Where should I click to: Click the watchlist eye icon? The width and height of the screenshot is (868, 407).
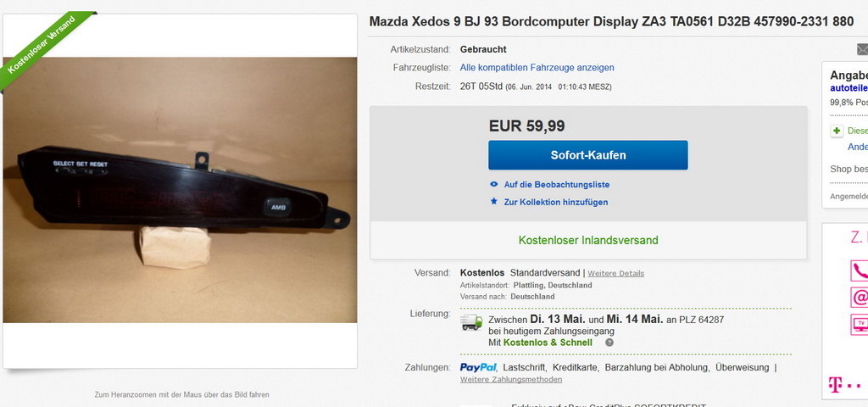pos(494,185)
